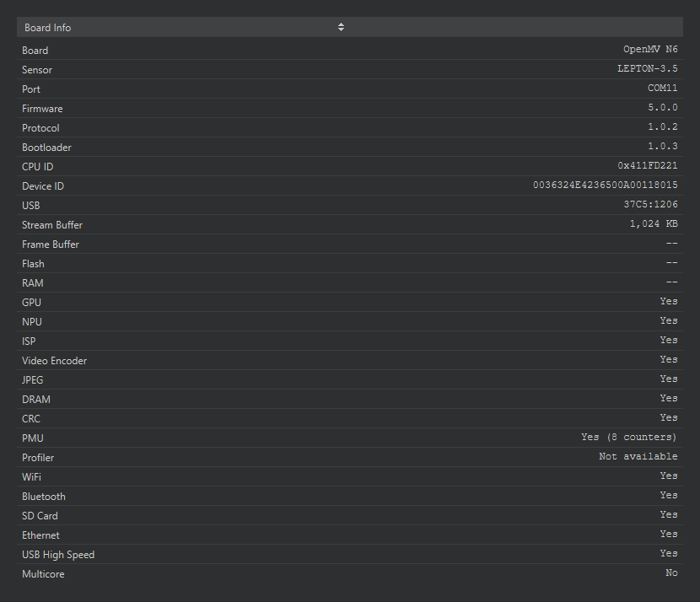Select the DRAM row label

pos(36,400)
